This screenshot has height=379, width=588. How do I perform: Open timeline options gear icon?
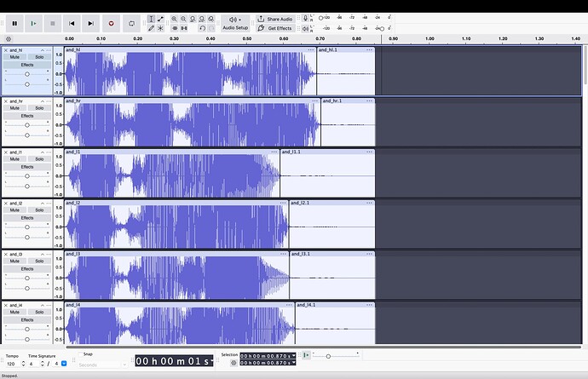click(9, 39)
